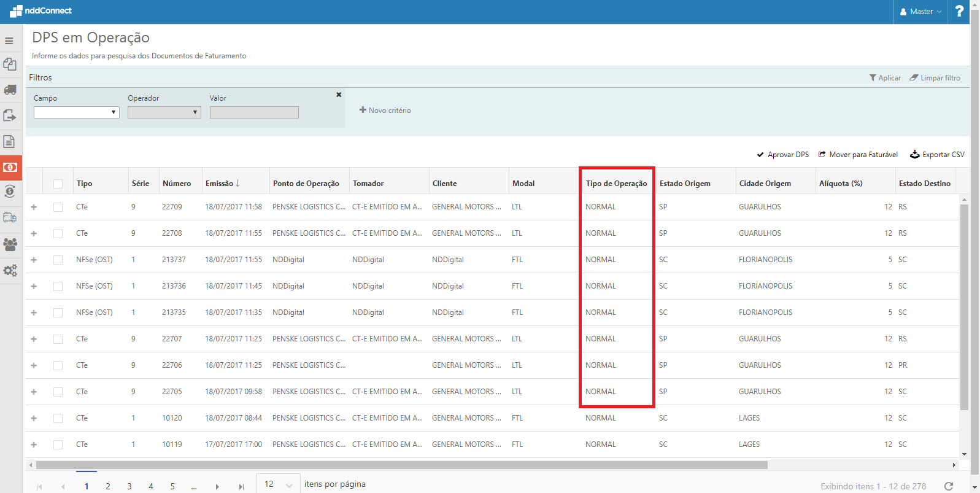980x493 pixels.
Task: Click the users group icon in sidebar
Action: tap(10, 244)
